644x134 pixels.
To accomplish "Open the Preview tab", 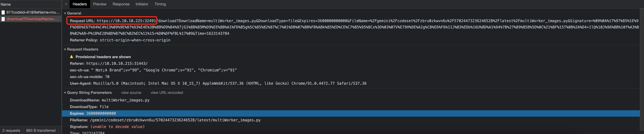I will pos(100,4).
